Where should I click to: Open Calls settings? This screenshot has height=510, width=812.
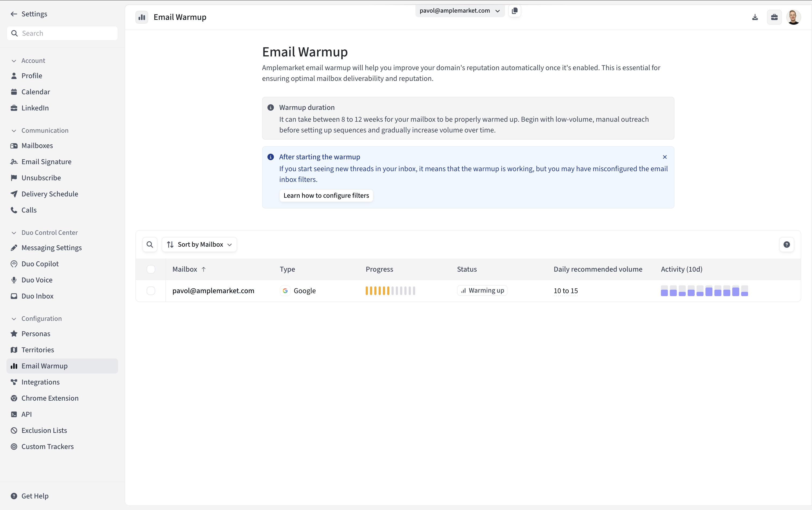tap(62, 210)
